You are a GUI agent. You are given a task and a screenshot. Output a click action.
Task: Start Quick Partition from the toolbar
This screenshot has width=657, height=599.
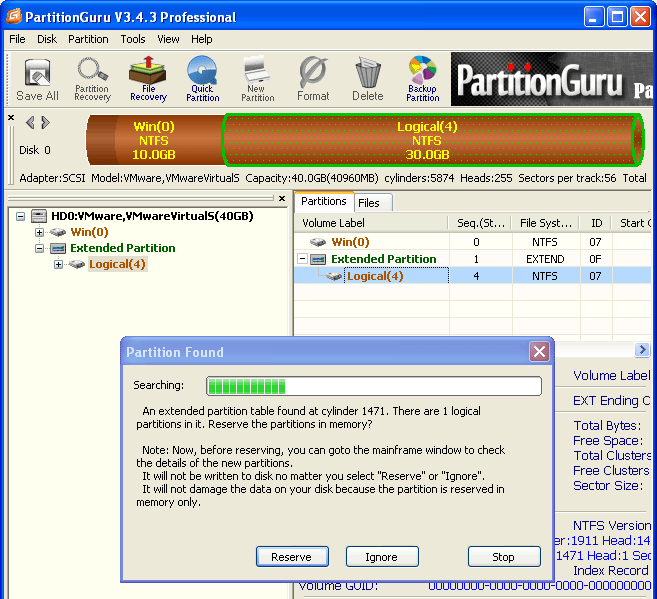203,80
